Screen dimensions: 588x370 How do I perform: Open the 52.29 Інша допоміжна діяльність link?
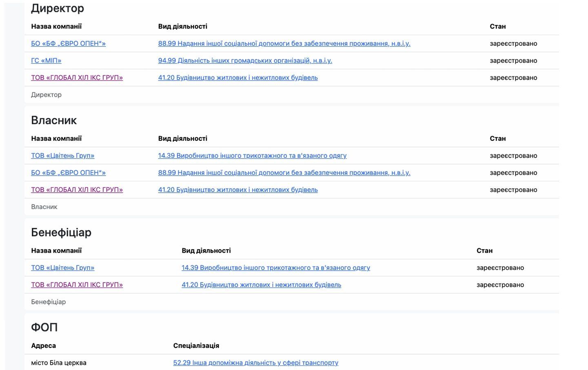click(255, 363)
